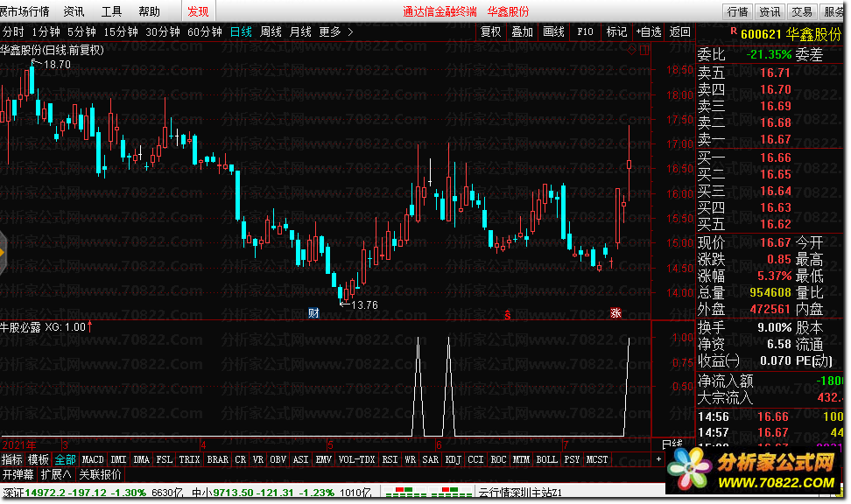Click the red arrow next to XG: 1.00

tap(89, 326)
